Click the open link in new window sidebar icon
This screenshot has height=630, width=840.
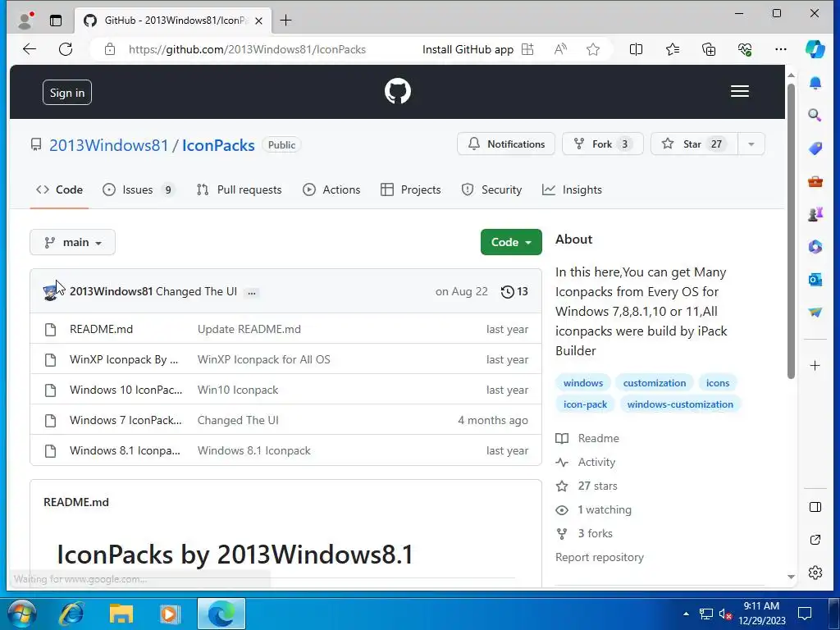click(815, 540)
